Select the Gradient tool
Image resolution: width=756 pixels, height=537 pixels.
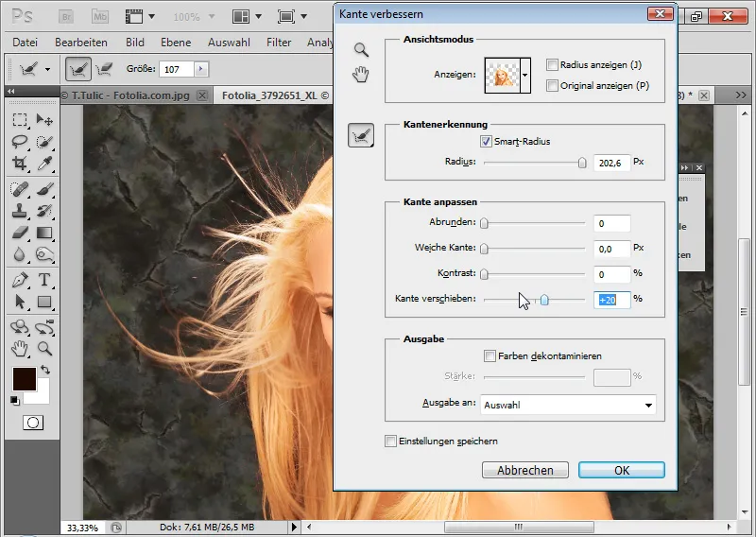click(x=44, y=233)
